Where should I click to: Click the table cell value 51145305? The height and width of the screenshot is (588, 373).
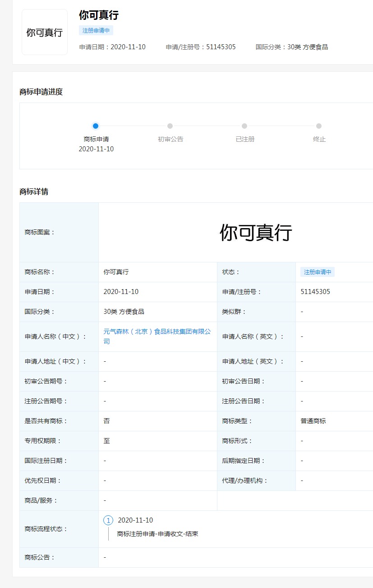click(315, 292)
